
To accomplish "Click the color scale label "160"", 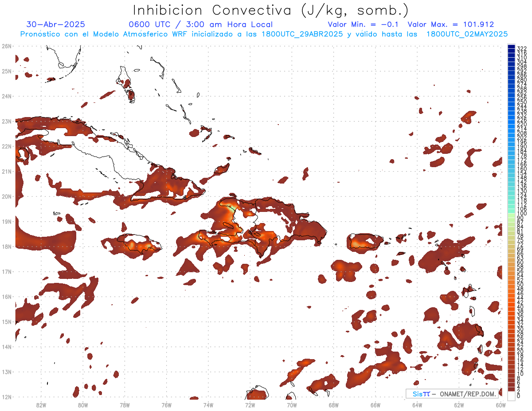I will pyautogui.click(x=521, y=169).
